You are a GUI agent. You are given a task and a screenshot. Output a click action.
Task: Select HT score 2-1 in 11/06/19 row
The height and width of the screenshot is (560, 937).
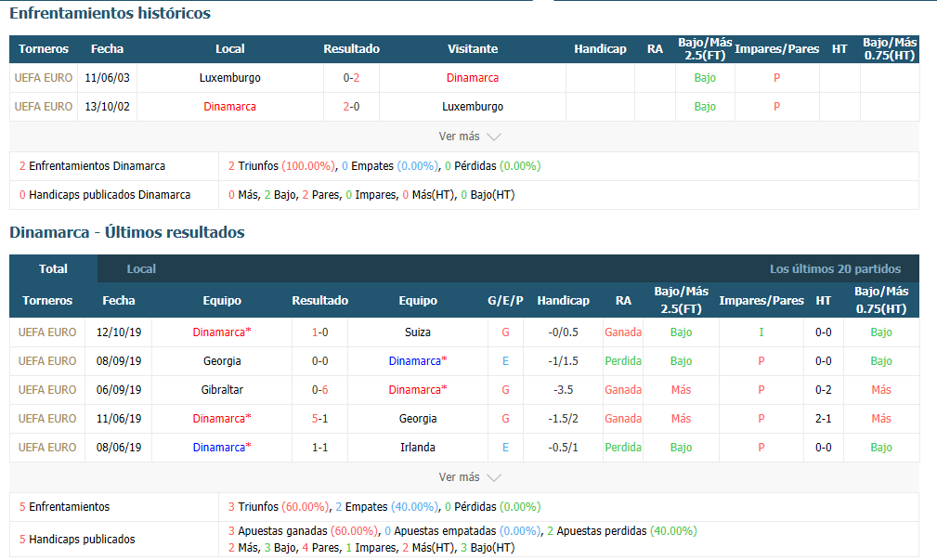pos(823,418)
